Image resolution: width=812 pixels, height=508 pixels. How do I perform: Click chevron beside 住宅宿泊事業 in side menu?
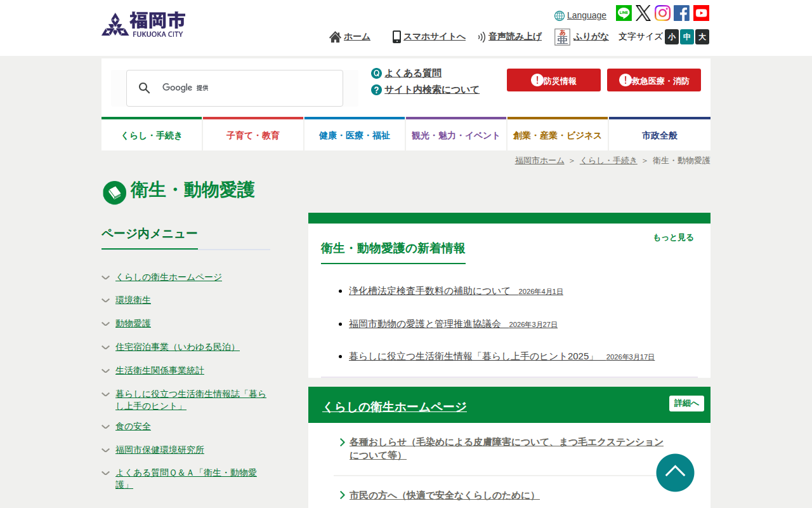[106, 347]
